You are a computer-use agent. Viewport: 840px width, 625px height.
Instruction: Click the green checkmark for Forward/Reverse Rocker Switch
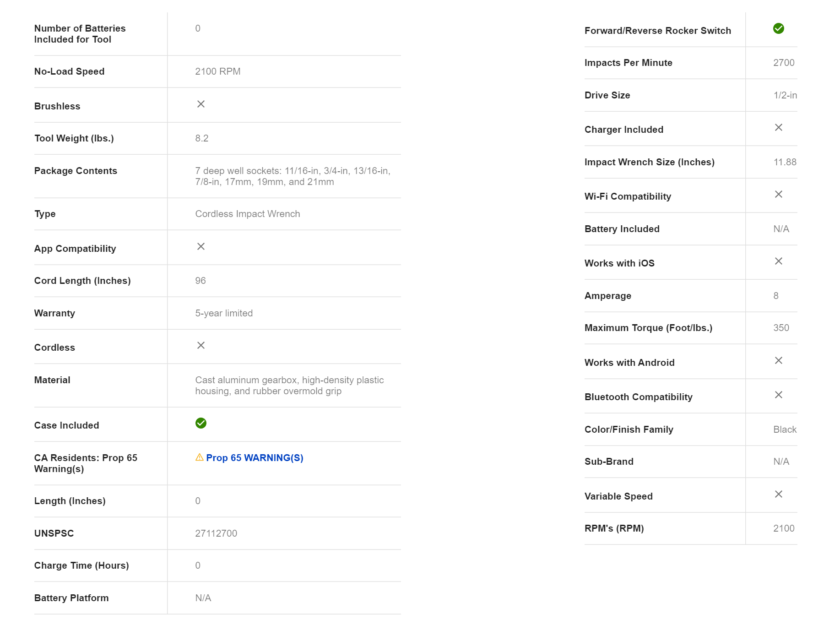click(778, 28)
